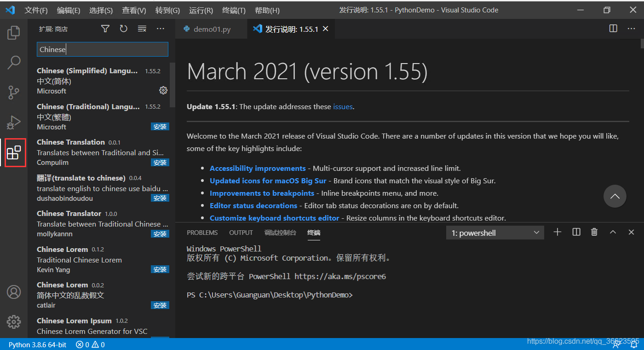Open gear menu for Chinese (Simplified) extension
Image resolution: width=644 pixels, height=350 pixels.
click(163, 90)
